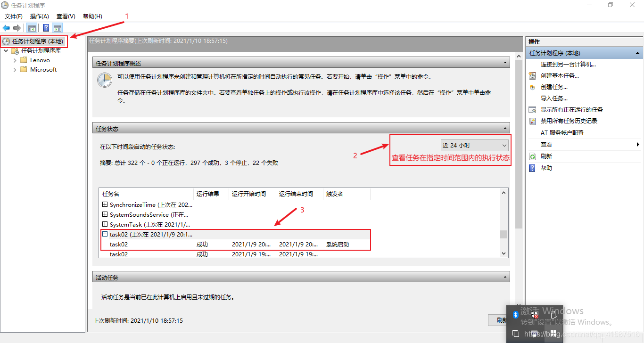The width and height of the screenshot is (644, 343).
Task: Click the blue question-mark help toolbar icon
Action: coord(46,28)
